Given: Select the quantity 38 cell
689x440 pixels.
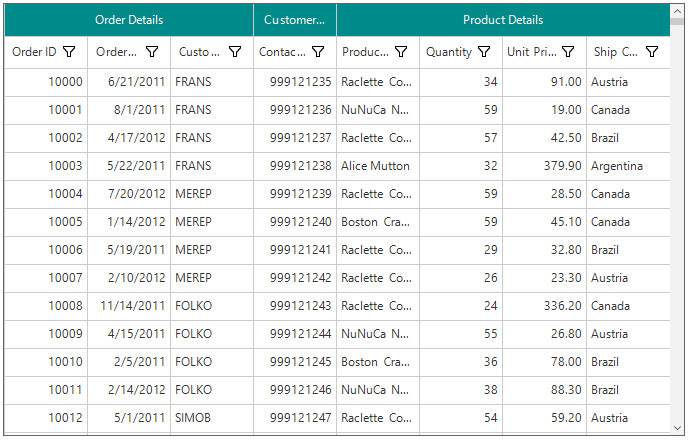Looking at the screenshot, I should [461, 390].
